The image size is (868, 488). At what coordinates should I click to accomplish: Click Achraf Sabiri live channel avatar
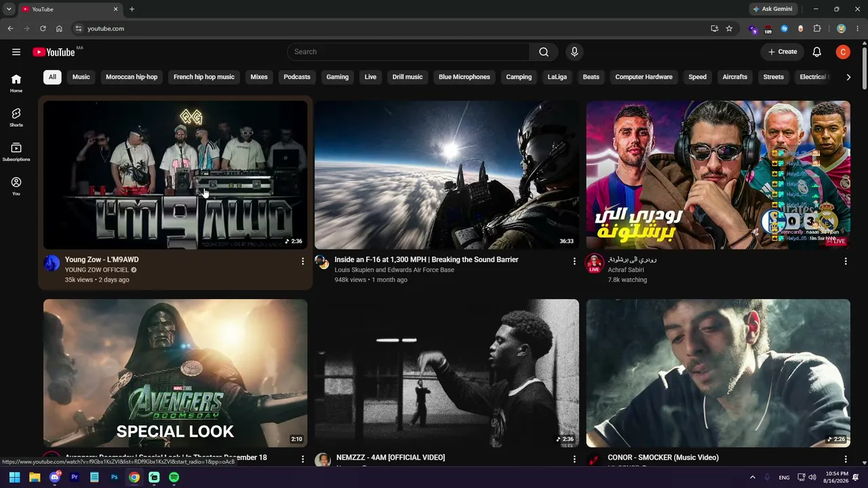click(594, 263)
